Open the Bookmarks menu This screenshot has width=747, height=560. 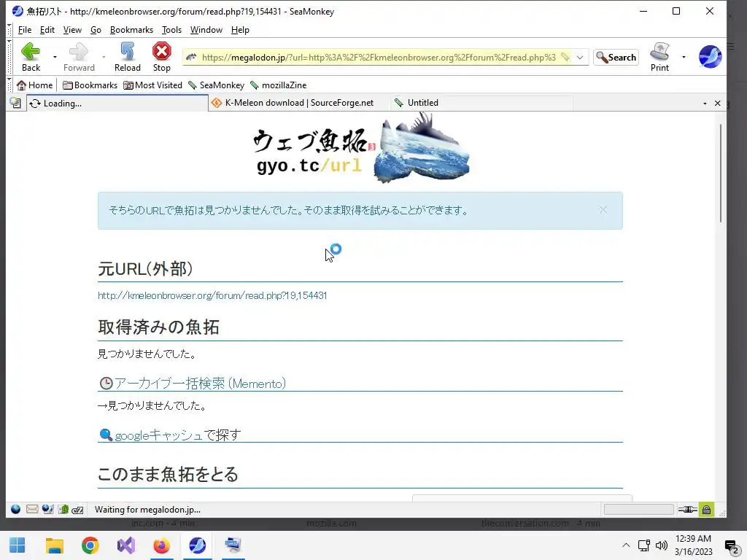pyautogui.click(x=131, y=29)
